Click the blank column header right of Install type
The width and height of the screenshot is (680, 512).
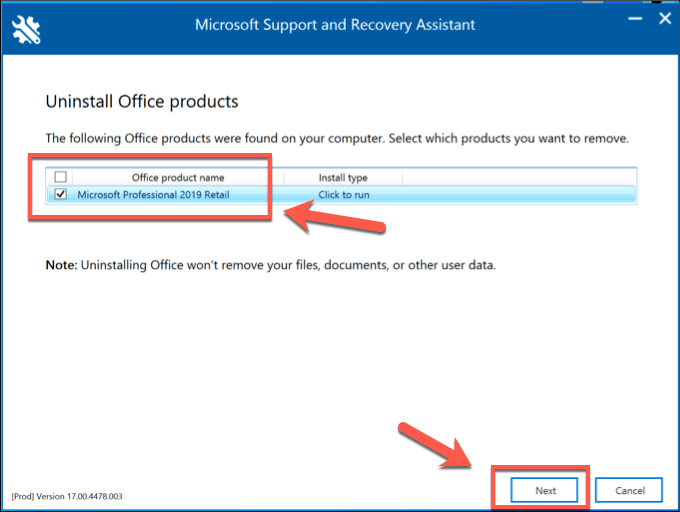click(x=518, y=178)
